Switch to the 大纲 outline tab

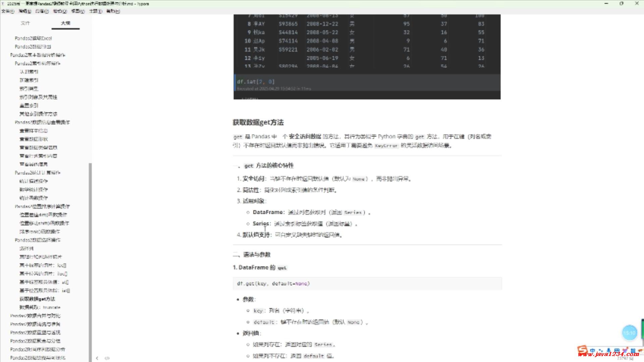click(65, 23)
